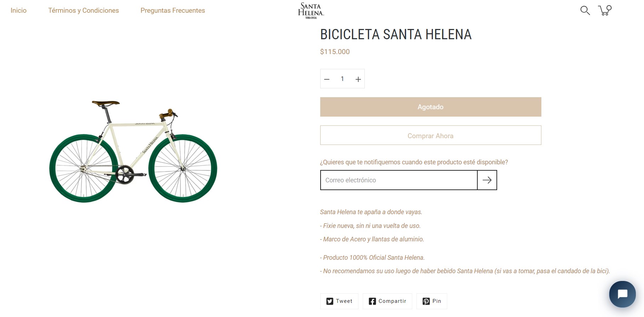Click the Santa Helena logo
Viewport: 644px width, 317px height.
click(x=311, y=11)
